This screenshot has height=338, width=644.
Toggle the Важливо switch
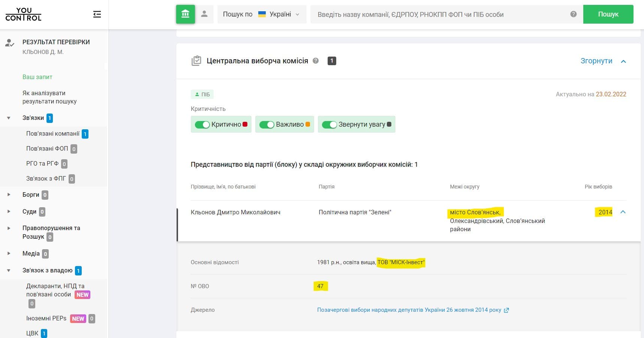[267, 124]
